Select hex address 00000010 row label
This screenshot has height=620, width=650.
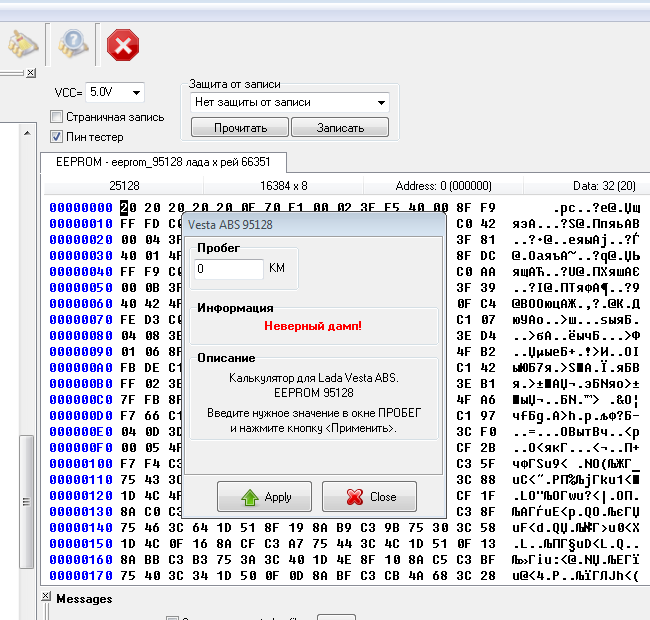point(81,224)
